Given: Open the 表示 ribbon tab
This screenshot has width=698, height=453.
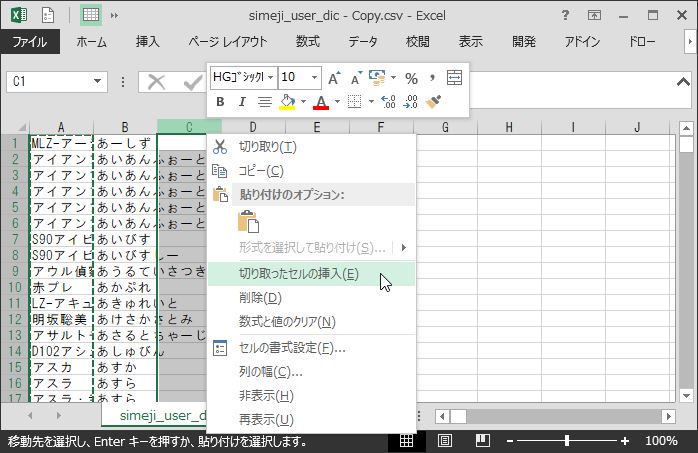Looking at the screenshot, I should [x=471, y=42].
